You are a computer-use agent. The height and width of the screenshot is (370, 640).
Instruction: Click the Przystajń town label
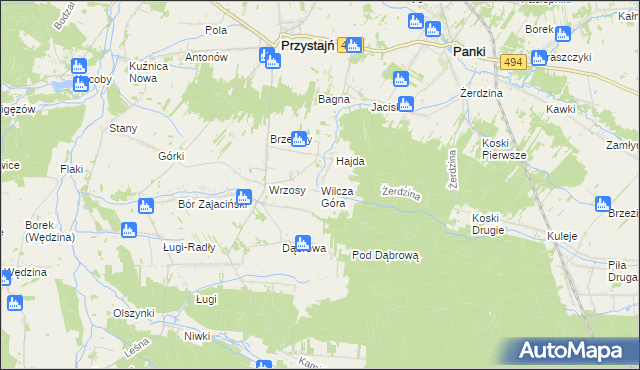[x=308, y=46]
